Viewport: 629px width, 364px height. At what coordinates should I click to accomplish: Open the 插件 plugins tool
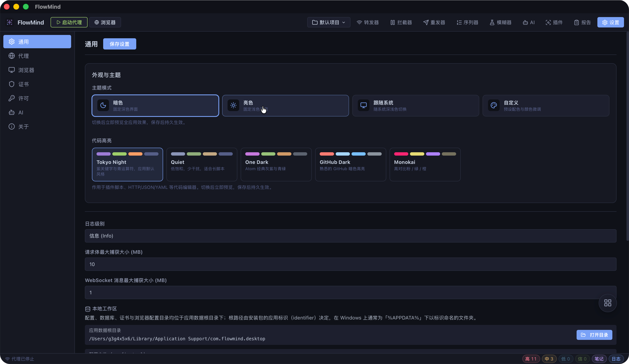tap(554, 22)
